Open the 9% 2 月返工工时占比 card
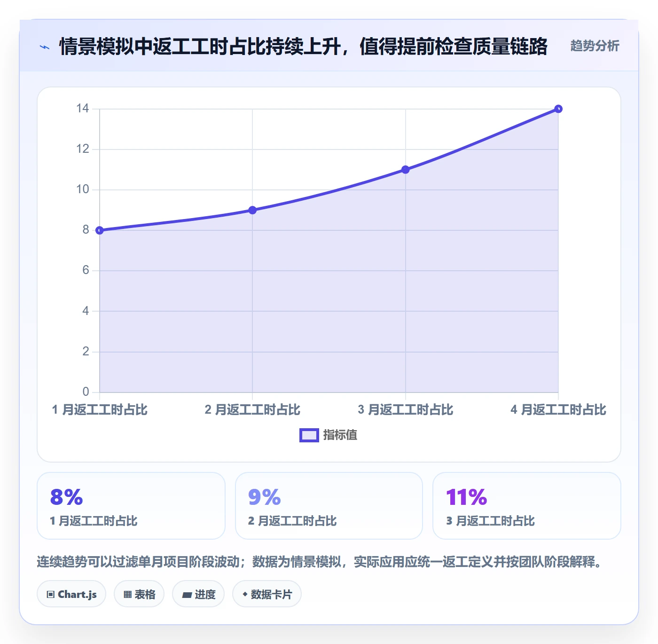The width and height of the screenshot is (658, 644). click(329, 506)
